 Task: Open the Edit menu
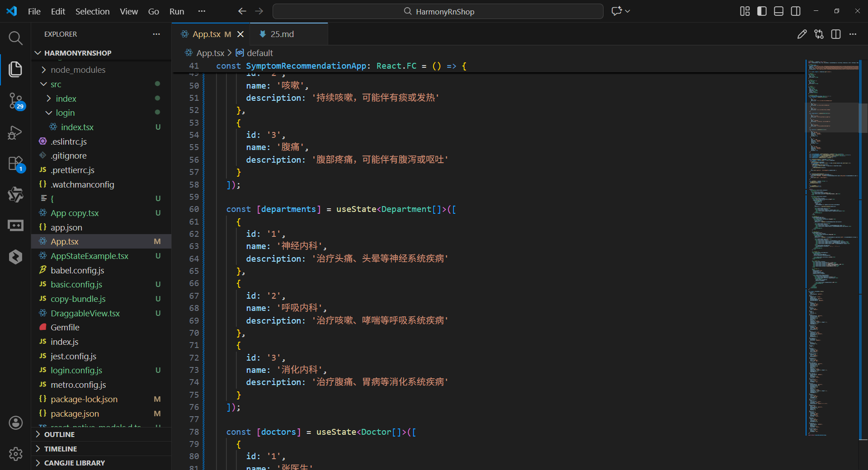pyautogui.click(x=58, y=11)
